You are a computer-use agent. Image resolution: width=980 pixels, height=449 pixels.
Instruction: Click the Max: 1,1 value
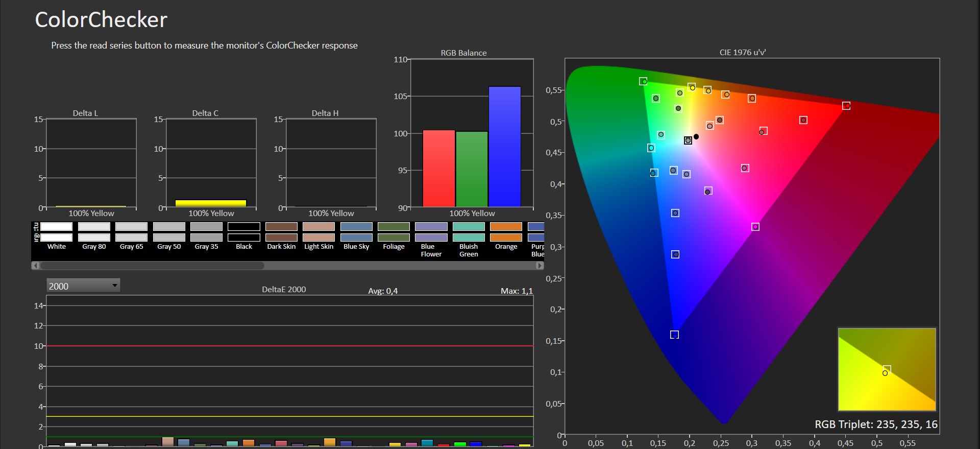click(517, 291)
